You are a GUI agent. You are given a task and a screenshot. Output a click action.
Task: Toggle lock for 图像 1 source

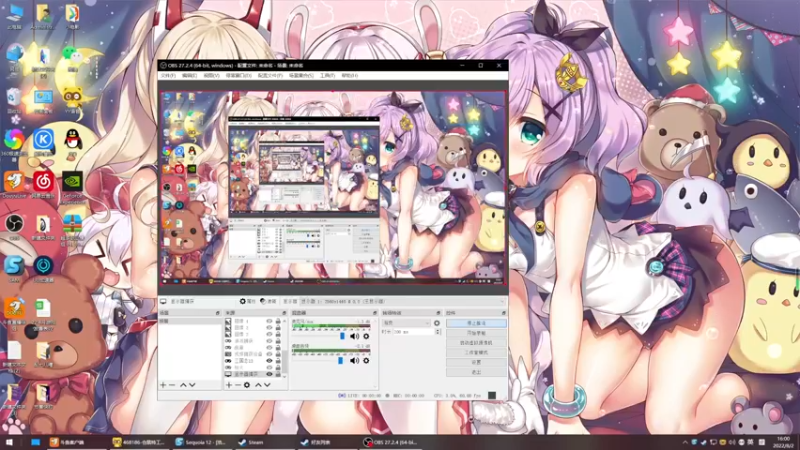coord(278,321)
